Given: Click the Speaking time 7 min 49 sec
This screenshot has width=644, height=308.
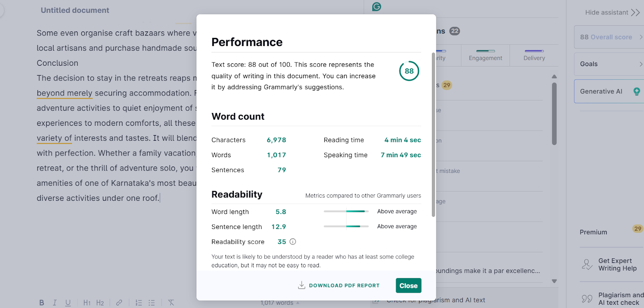Looking at the screenshot, I should click(401, 155).
